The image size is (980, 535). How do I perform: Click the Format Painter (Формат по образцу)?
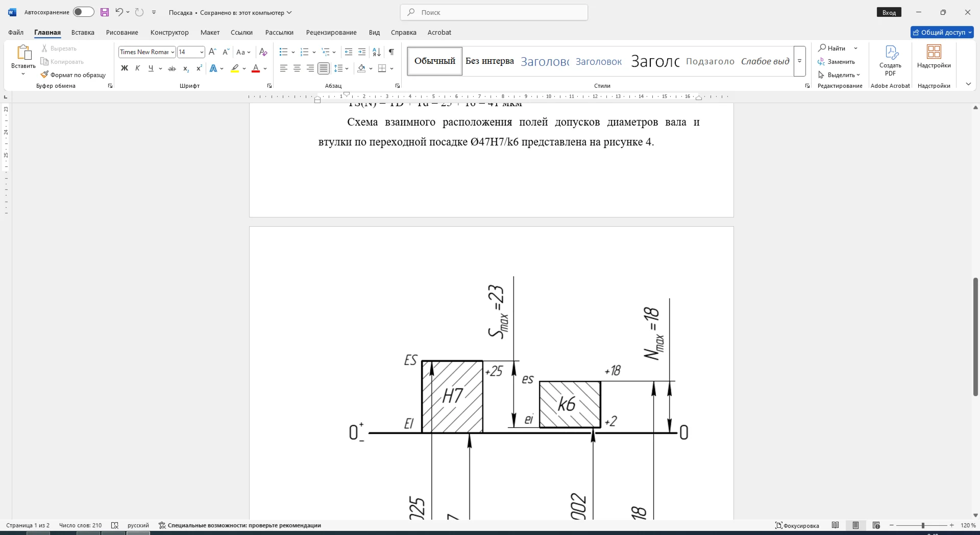tap(73, 75)
